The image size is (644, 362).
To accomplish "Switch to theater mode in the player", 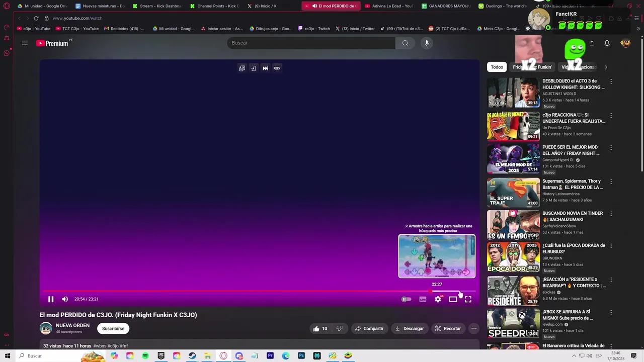I will click(453, 299).
